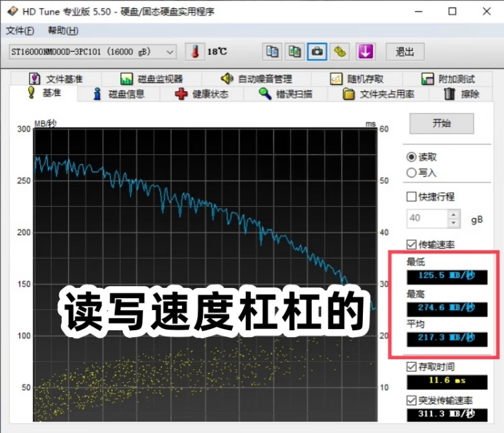Open the 文件夹占用率 tab
The height and width of the screenshot is (433, 504).
[x=378, y=94]
